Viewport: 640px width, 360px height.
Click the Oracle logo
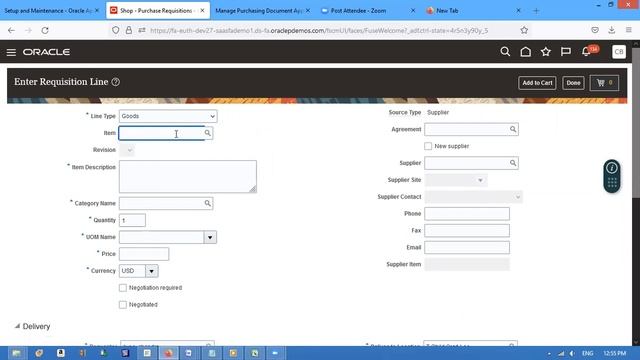pyautogui.click(x=46, y=52)
